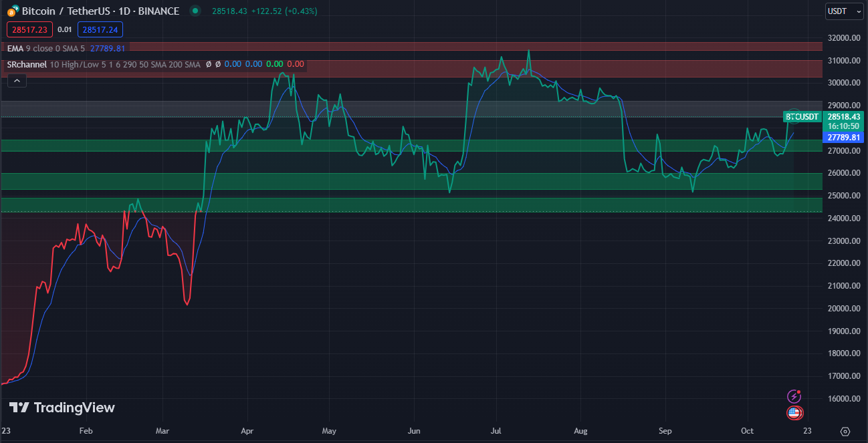Screen dimensions: 868x443
Task: Click the red sell price 28517.23 button
Action: click(29, 29)
